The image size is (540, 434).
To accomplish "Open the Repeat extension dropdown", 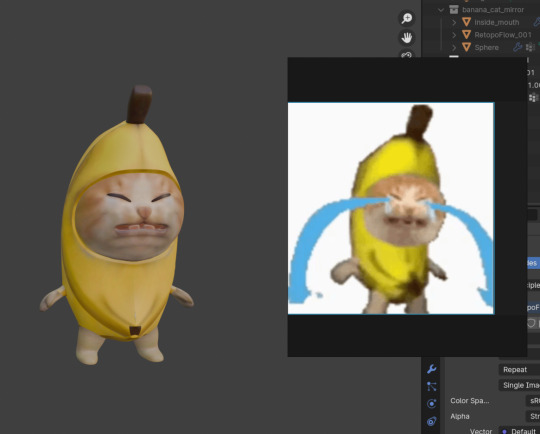I will point(519,370).
